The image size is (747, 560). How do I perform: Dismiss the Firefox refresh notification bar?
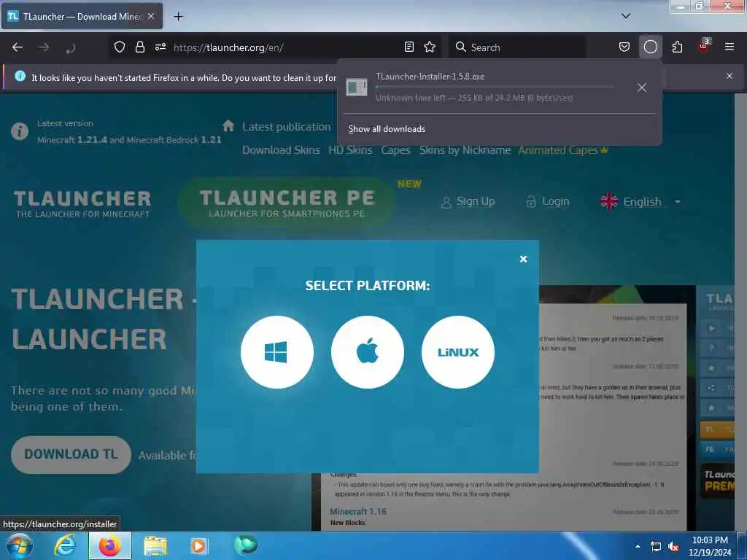click(729, 76)
